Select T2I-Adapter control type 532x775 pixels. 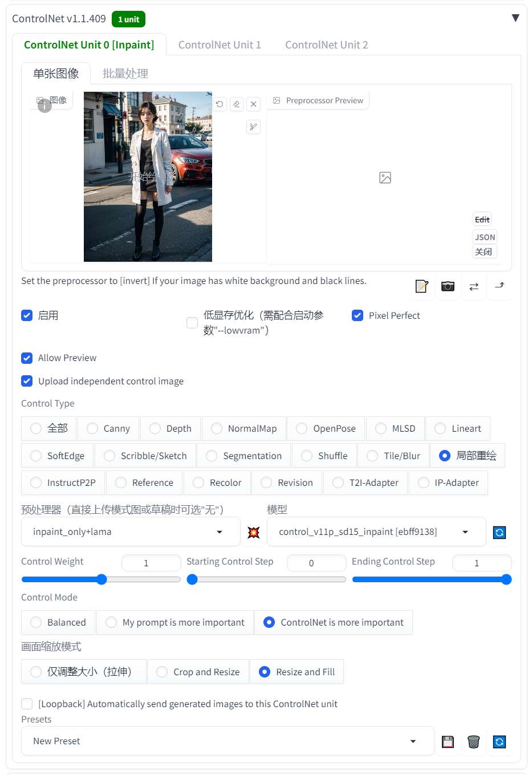pos(365,482)
